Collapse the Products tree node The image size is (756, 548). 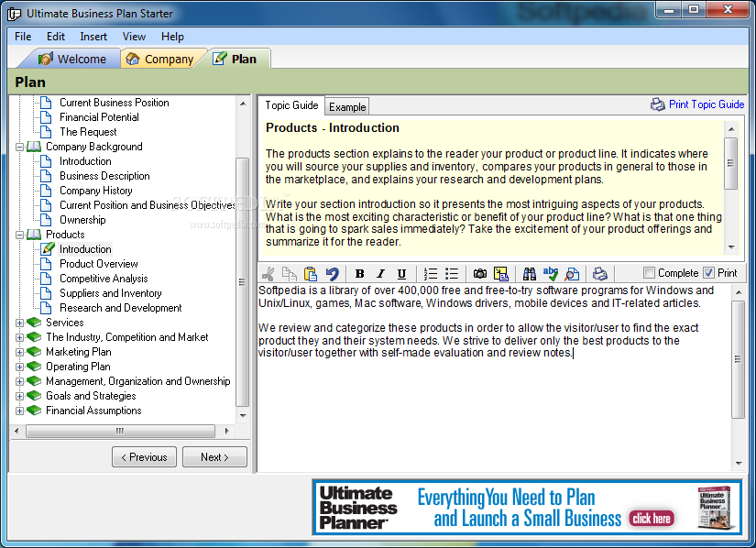point(20,236)
